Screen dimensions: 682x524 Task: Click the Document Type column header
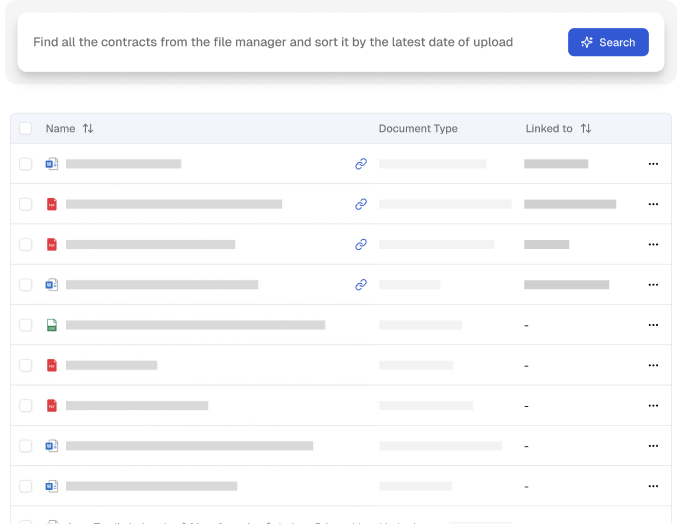418,128
